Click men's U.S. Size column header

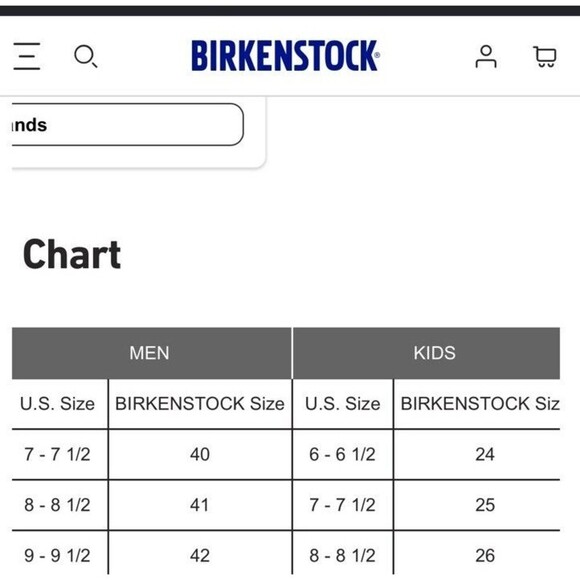57,404
